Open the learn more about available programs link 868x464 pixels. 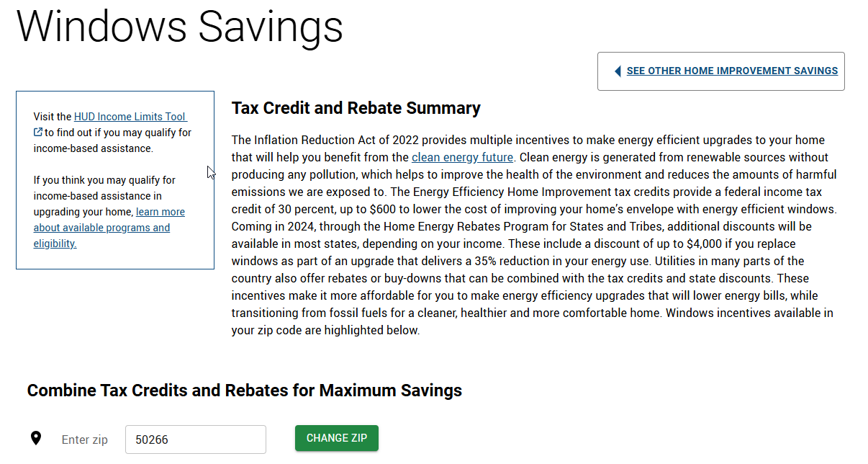click(x=109, y=228)
